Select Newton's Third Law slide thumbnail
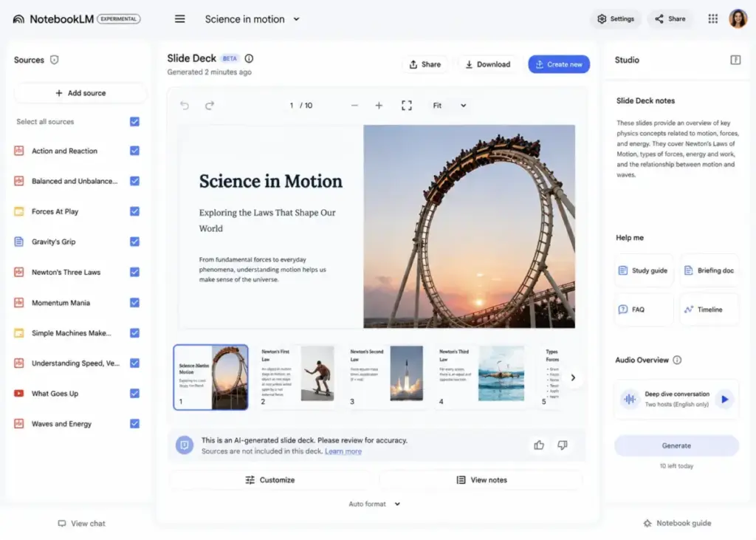Viewport: 756px width, 540px height. (x=480, y=377)
